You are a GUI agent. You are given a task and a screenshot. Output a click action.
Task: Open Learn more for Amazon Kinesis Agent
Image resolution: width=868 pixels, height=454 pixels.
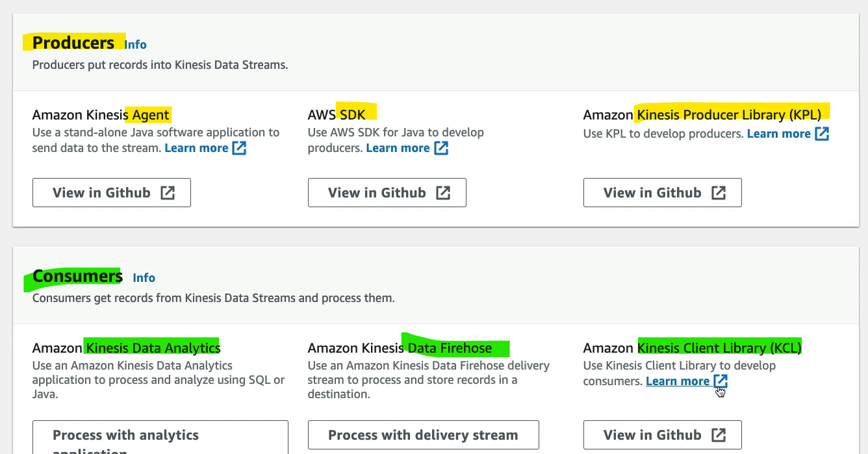(196, 148)
